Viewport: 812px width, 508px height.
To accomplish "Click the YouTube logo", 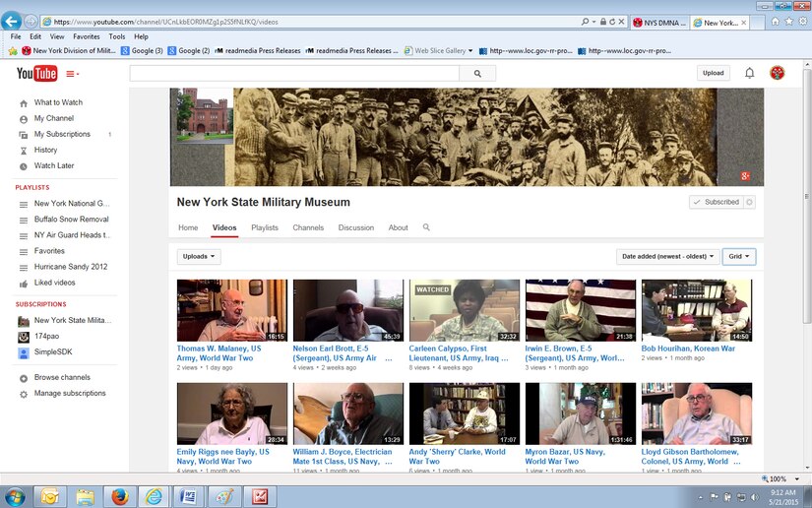I will point(36,73).
